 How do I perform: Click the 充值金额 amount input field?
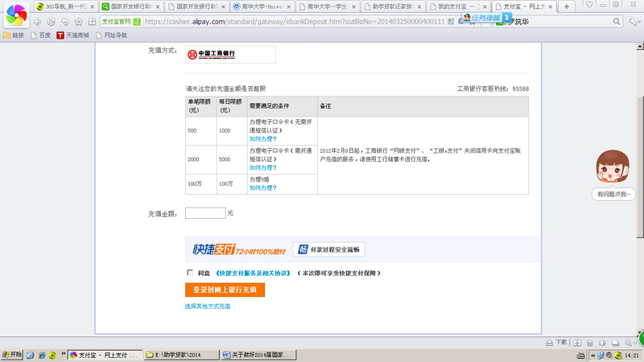click(x=205, y=213)
